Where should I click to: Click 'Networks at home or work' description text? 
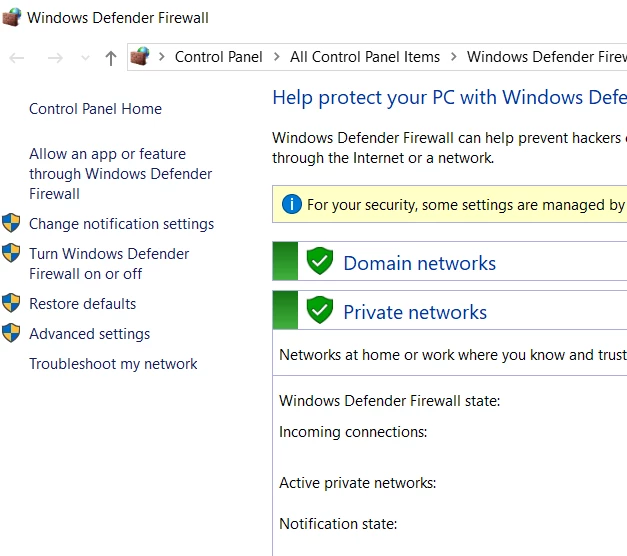coord(453,355)
